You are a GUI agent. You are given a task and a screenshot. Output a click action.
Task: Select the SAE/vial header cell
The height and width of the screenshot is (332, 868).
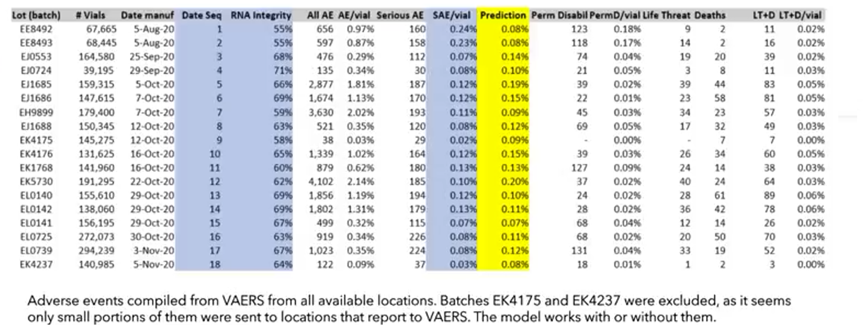tap(451, 15)
